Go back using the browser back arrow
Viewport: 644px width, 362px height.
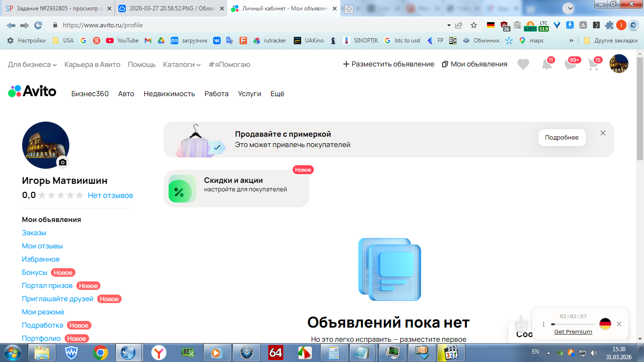11,25
